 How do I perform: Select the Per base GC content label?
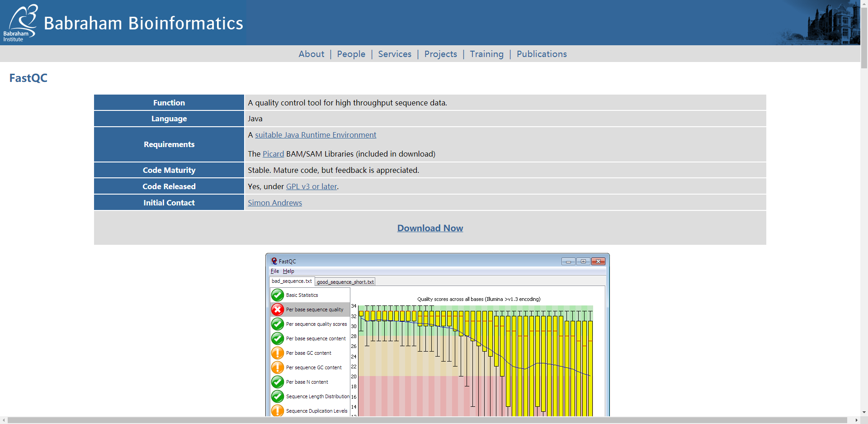click(x=309, y=353)
